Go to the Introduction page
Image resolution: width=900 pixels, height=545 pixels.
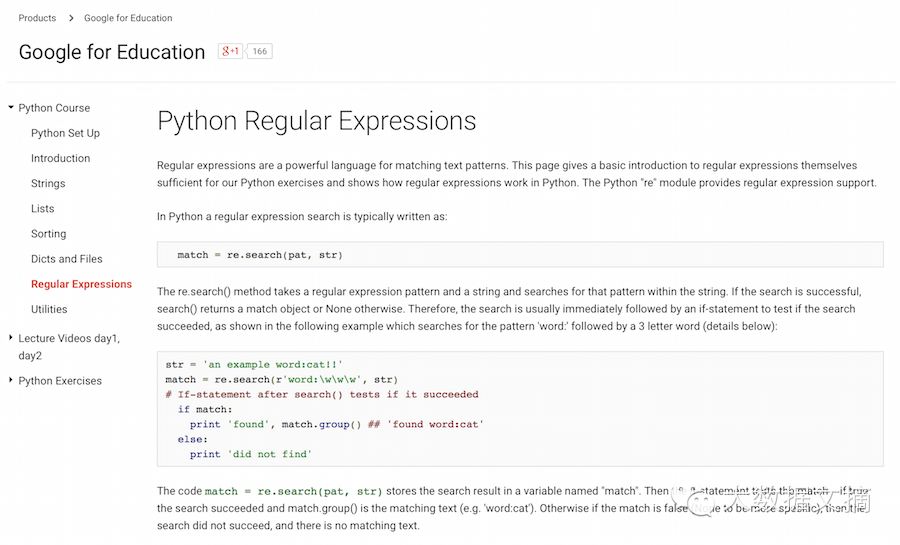click(x=60, y=158)
